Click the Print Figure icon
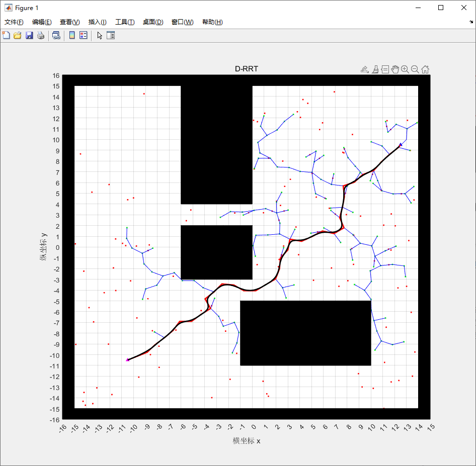Image resolution: width=476 pixels, height=466 pixels. pos(41,36)
